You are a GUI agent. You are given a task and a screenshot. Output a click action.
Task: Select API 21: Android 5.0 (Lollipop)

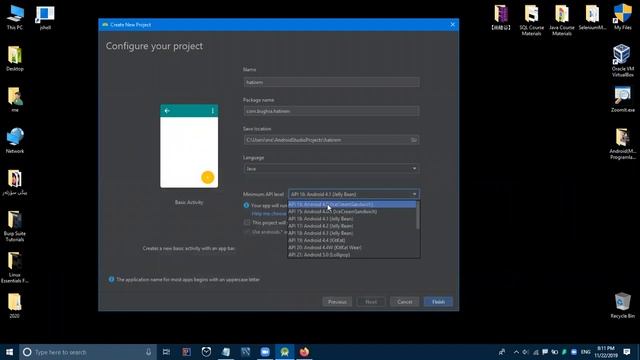pyautogui.click(x=352, y=255)
